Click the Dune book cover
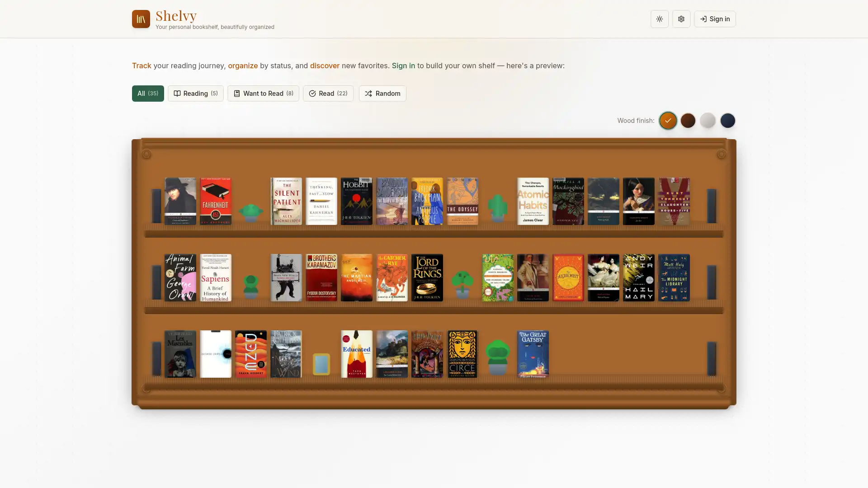 click(250, 354)
